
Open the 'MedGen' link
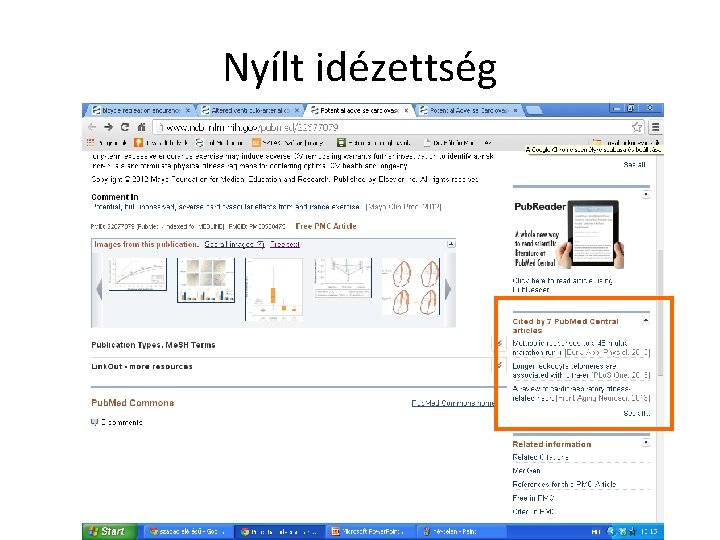coord(526,471)
